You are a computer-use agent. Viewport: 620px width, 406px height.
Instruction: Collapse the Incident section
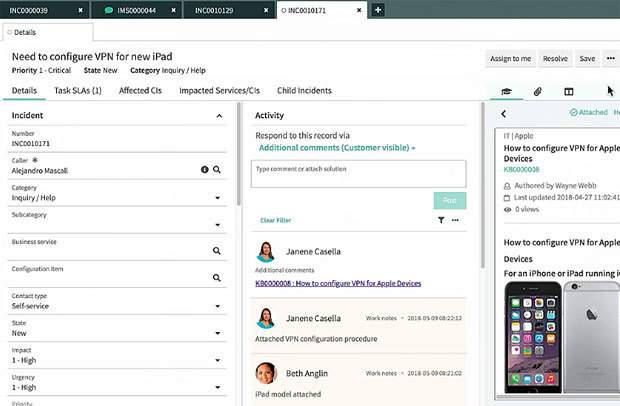click(219, 116)
